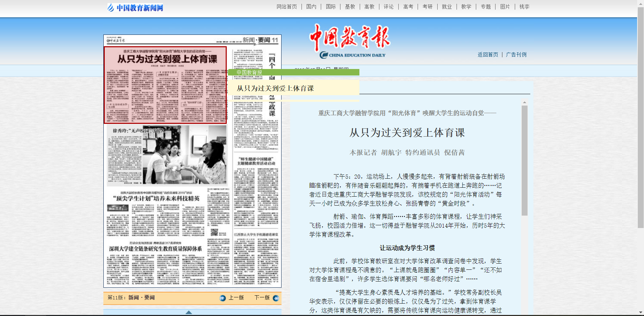Click the 中国教育新闻网 site logo
The height and width of the screenshot is (316, 644).
point(135,8)
